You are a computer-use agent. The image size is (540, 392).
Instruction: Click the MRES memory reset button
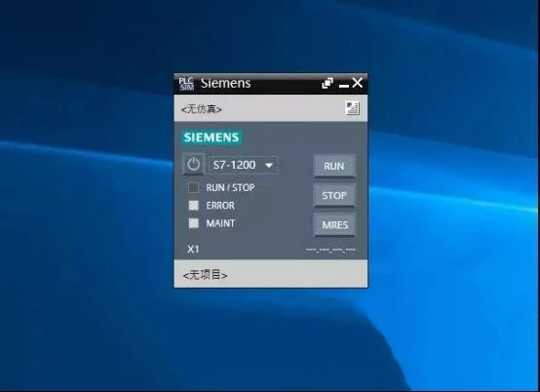click(334, 225)
